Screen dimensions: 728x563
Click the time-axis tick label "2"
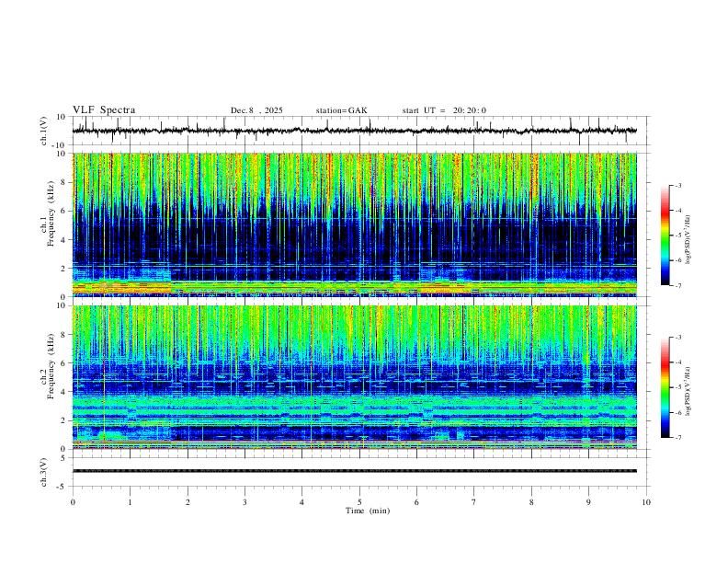(x=188, y=502)
